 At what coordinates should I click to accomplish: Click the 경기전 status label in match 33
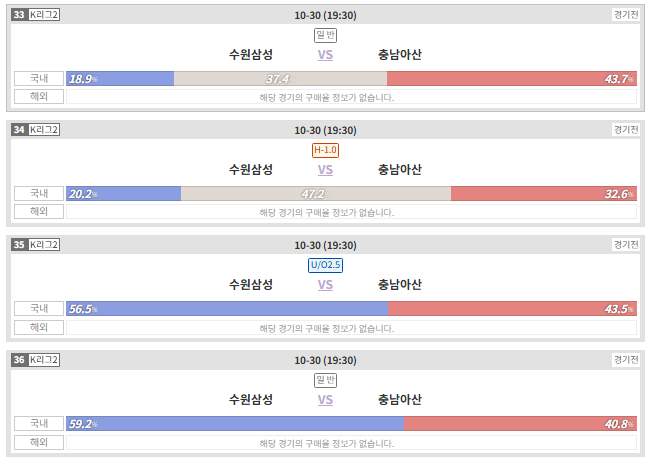(x=626, y=15)
